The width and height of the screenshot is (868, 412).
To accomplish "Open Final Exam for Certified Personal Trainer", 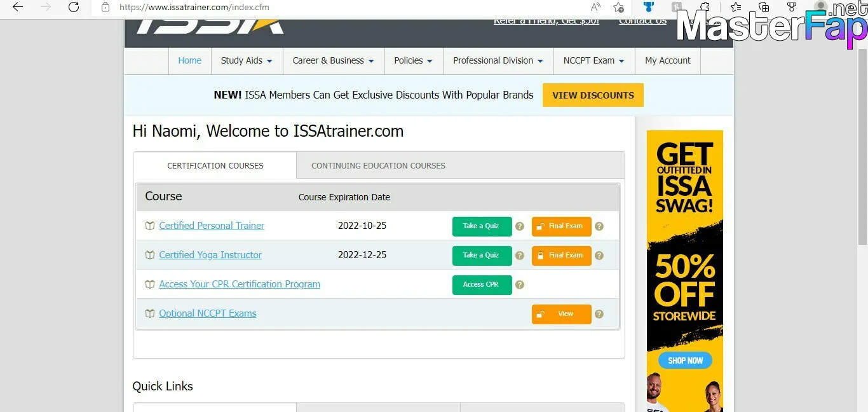I will (x=562, y=226).
